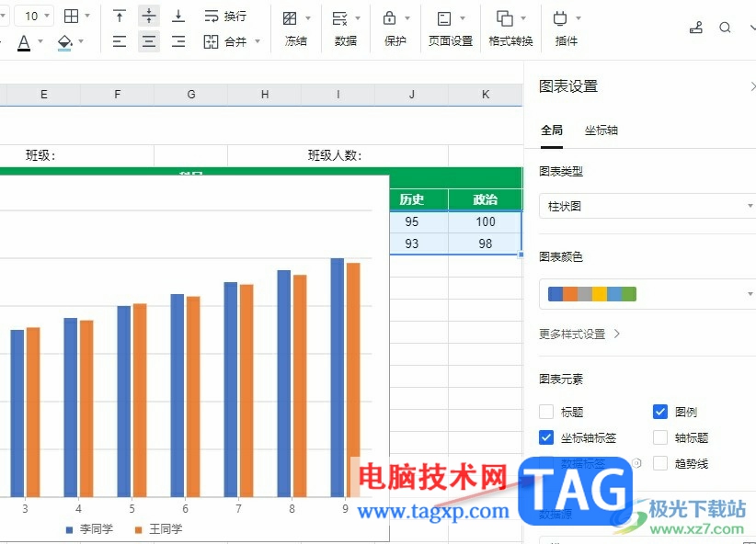Select column header E
This screenshot has height=544, width=756.
click(44, 95)
